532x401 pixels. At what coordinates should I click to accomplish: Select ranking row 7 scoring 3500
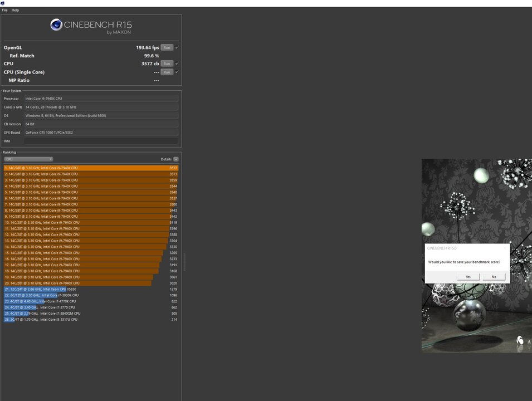click(91, 204)
